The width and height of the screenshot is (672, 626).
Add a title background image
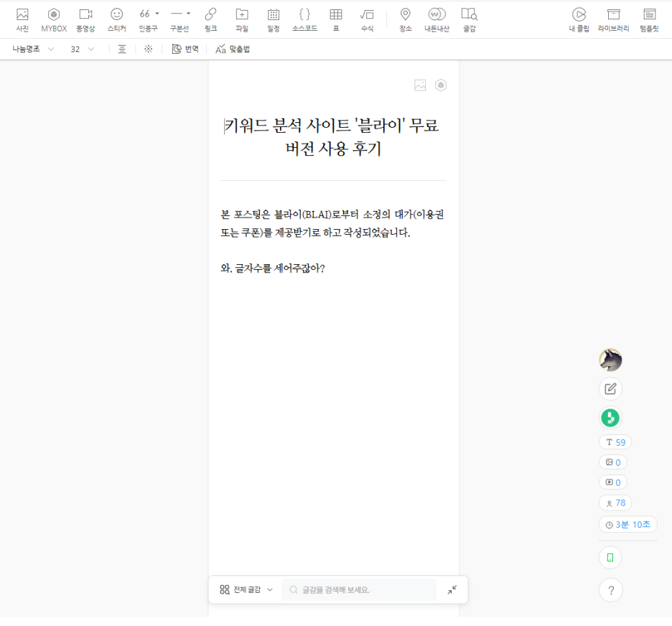pyautogui.click(x=420, y=85)
